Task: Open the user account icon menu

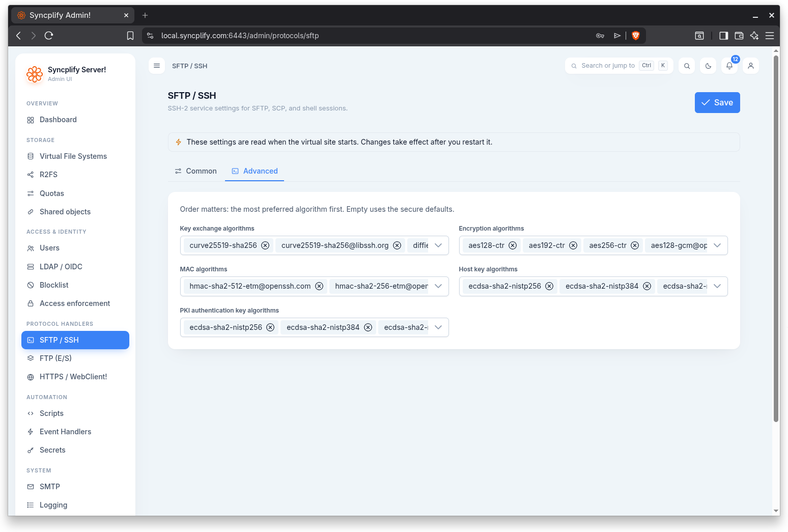Action: (x=751, y=66)
